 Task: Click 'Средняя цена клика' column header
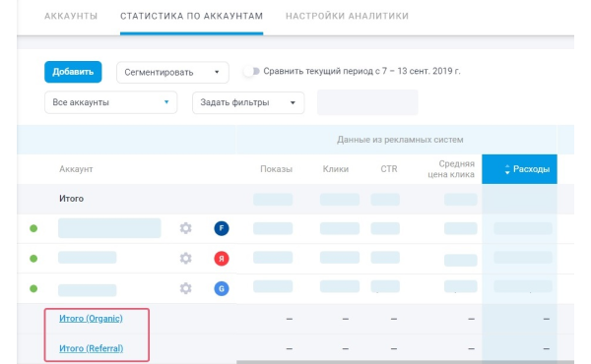pos(451,169)
